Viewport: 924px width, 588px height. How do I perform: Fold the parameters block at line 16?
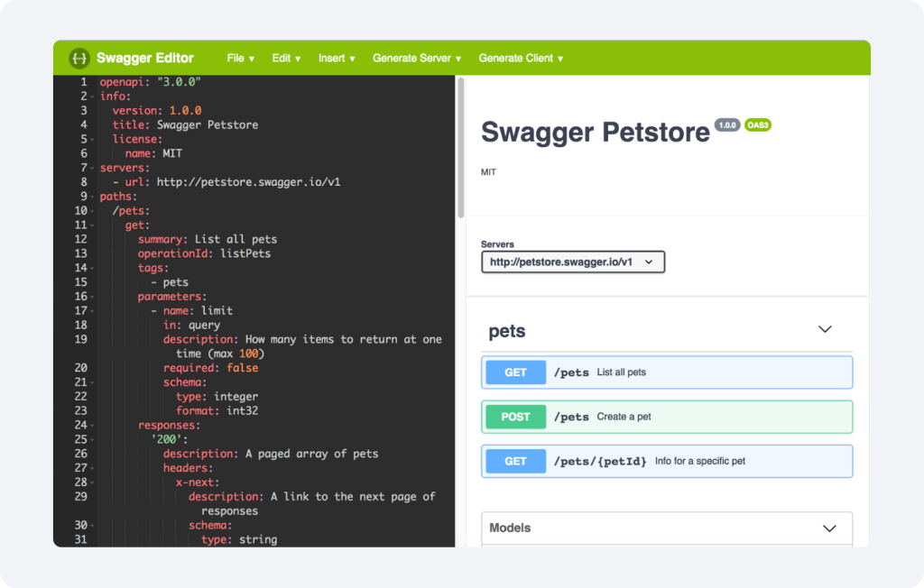tap(92, 297)
